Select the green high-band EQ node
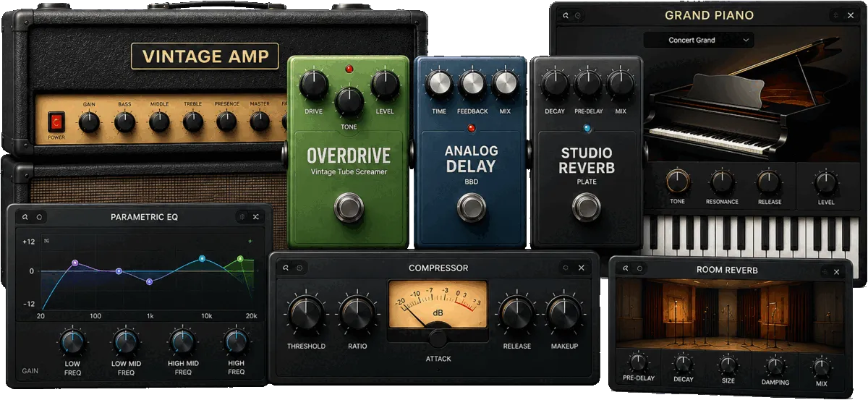Screen dimensions: 868x400 point(240,258)
